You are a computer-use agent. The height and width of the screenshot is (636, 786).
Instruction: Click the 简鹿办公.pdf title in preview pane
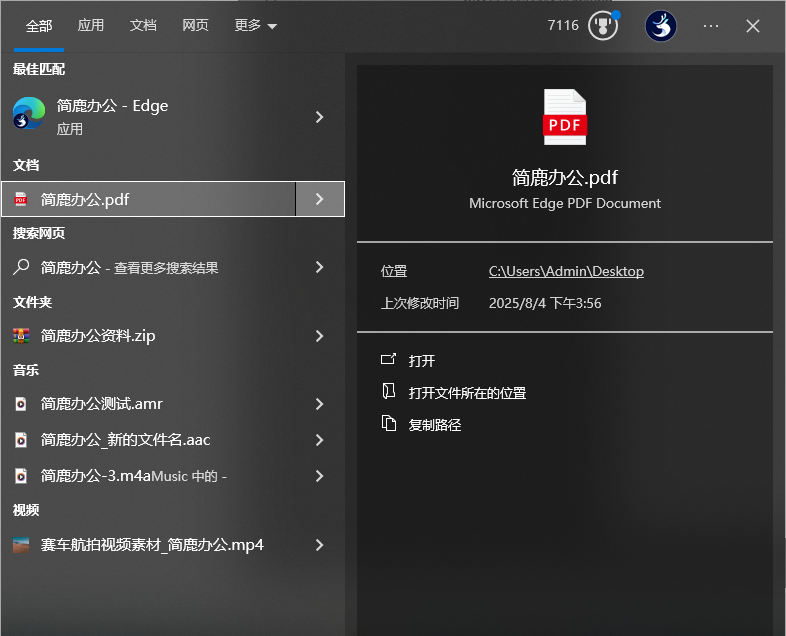pos(565,177)
